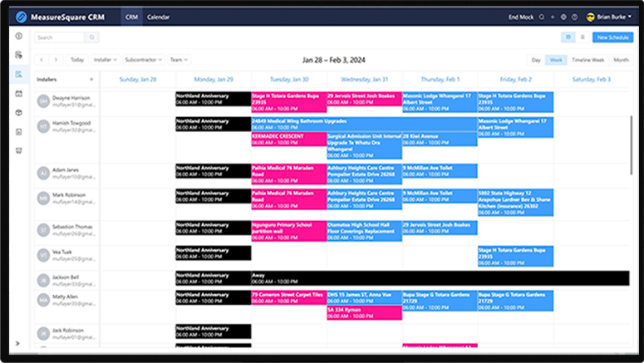Open the help question mark icon in header
The image size is (644, 363).
pyautogui.click(x=574, y=17)
